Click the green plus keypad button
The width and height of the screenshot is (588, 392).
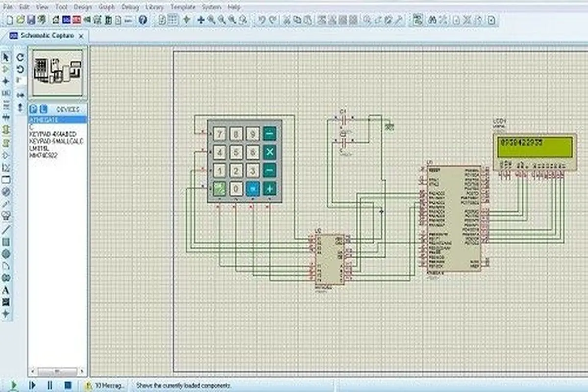pos(269,189)
